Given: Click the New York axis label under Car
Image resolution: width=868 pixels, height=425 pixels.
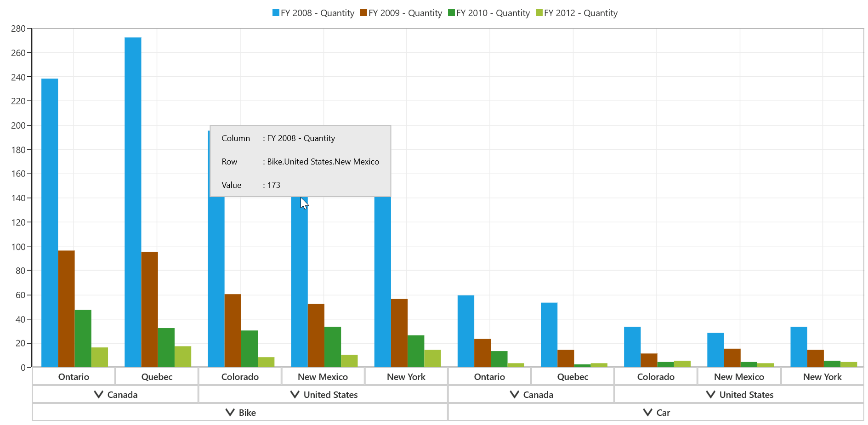Looking at the screenshot, I should [823, 377].
